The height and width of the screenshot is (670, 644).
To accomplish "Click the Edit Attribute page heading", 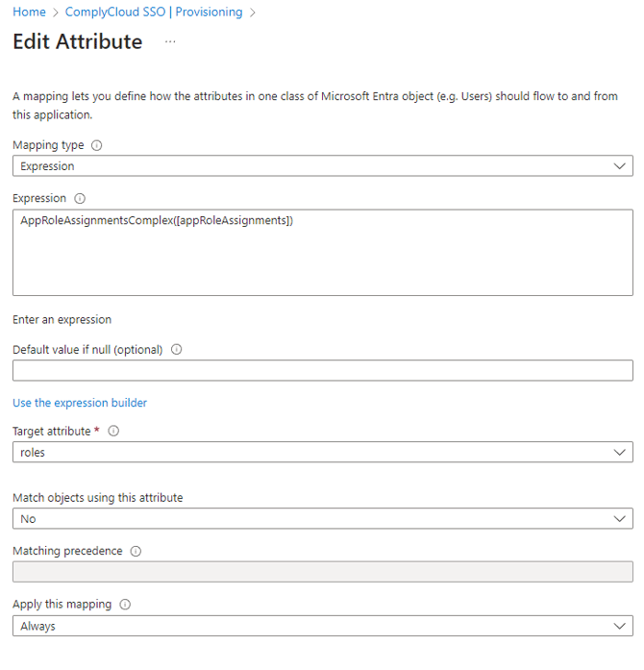I will [77, 42].
